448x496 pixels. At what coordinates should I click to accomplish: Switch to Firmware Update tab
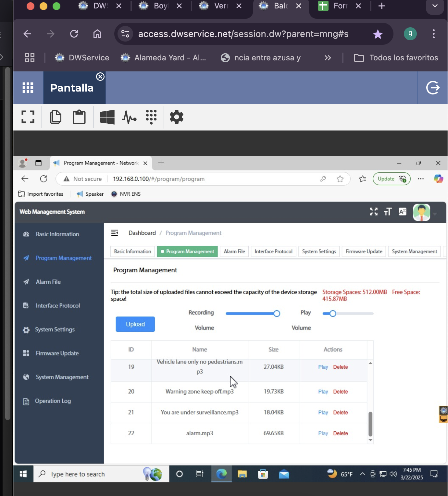[364, 251]
